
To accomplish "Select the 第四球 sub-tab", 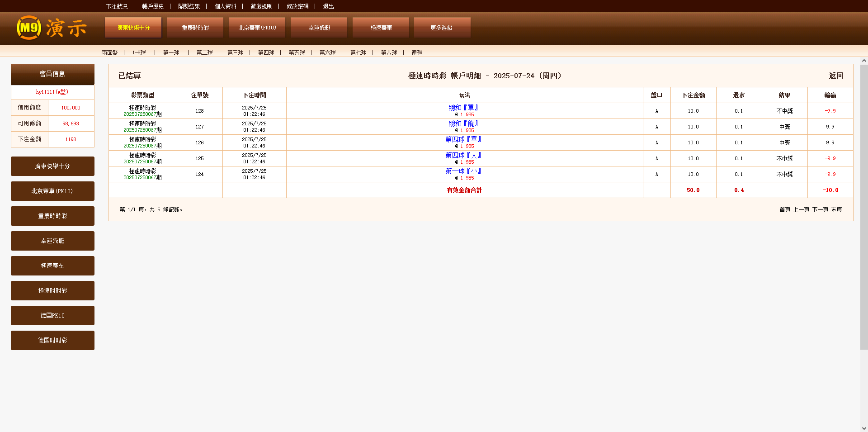I will (266, 52).
